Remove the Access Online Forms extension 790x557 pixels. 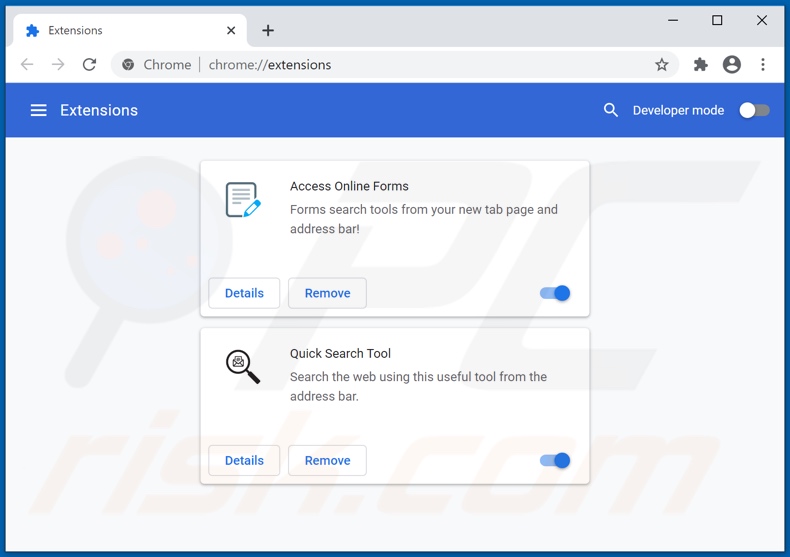coord(327,293)
